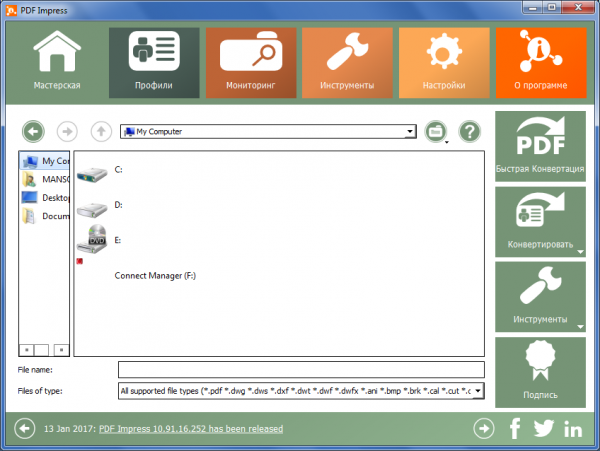Click the Конвертировать button

coord(540,222)
